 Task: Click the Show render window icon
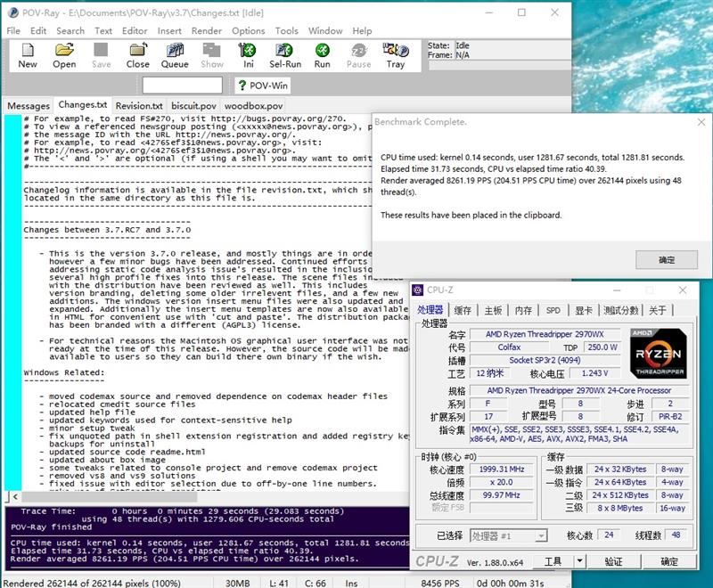pos(212,55)
